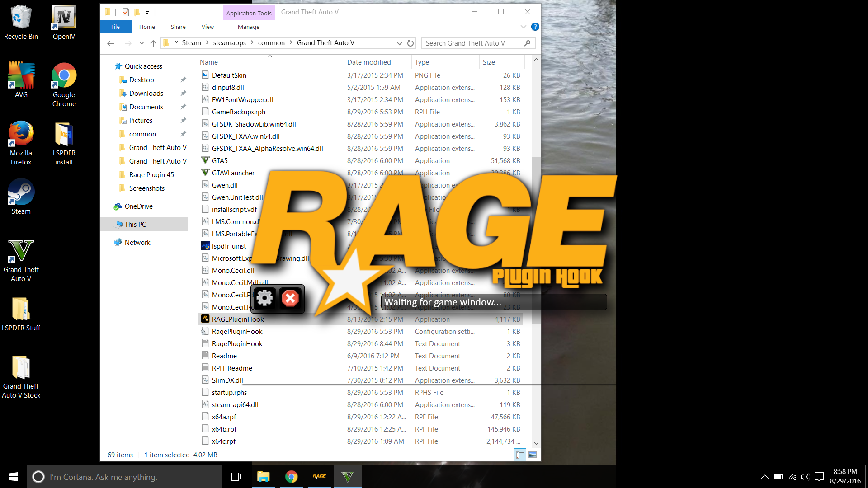Screen dimensions: 868x488
Task: Open the Manage application tools tab
Action: coord(248,27)
